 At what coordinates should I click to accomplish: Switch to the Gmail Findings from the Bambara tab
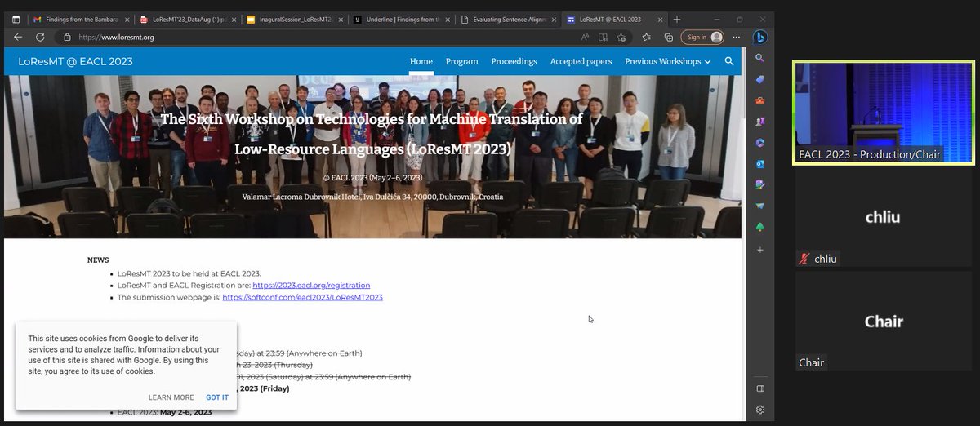point(79,19)
